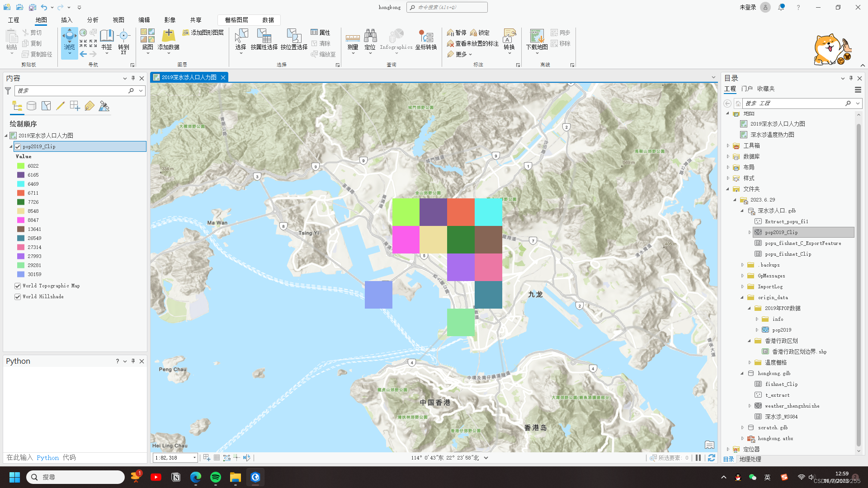Image resolution: width=868 pixels, height=488 pixels.
Task: Click the Download Map (下载地图) icon
Action: tap(537, 36)
